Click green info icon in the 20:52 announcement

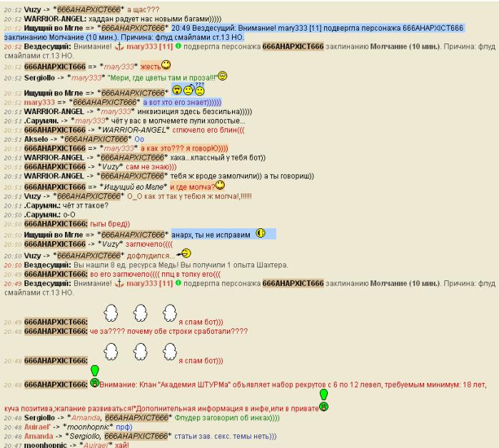[178, 46]
